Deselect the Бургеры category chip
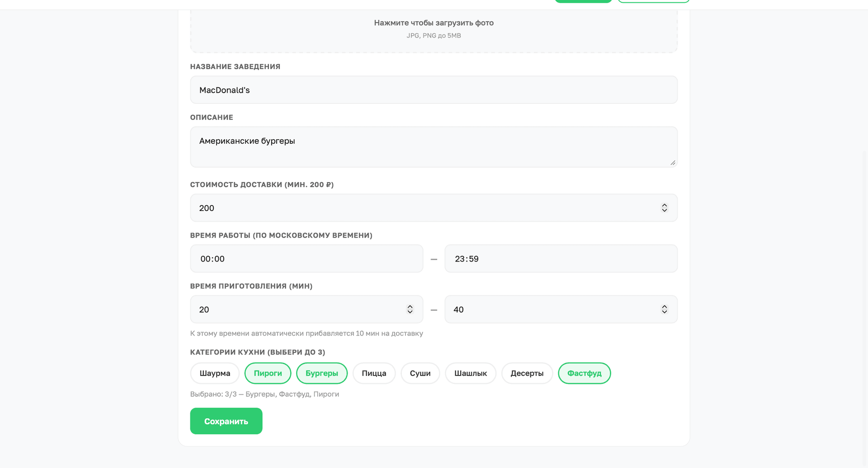Image resolution: width=868 pixels, height=468 pixels. [322, 373]
